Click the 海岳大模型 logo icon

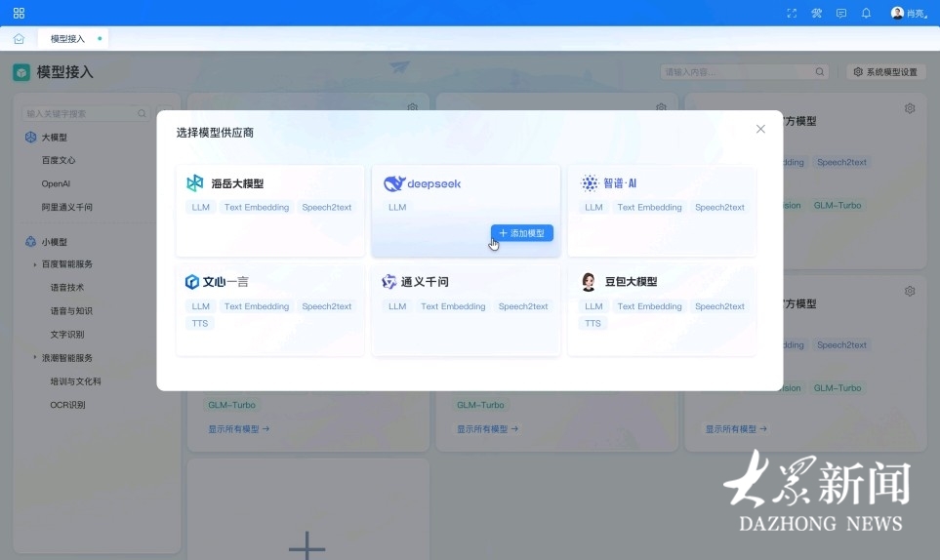pyautogui.click(x=195, y=183)
